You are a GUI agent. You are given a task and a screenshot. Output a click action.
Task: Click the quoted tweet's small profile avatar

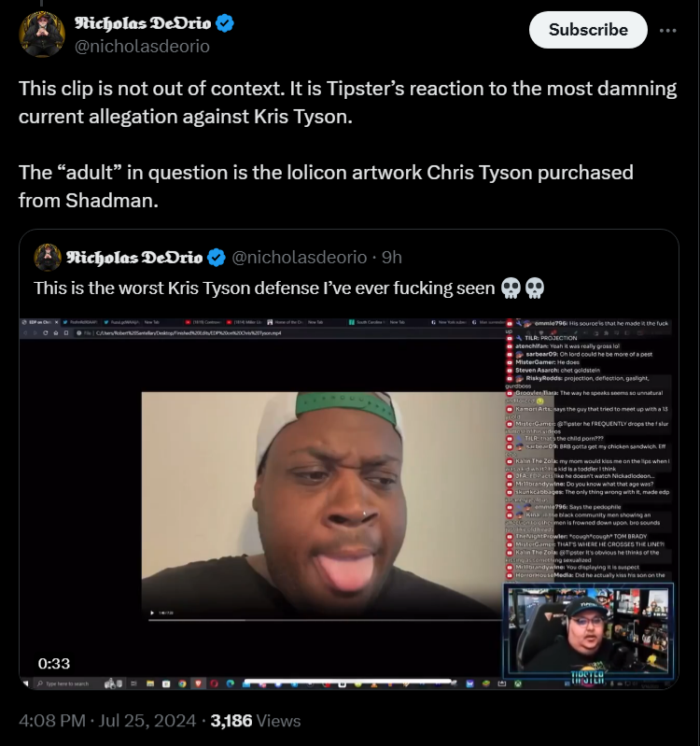(x=48, y=258)
